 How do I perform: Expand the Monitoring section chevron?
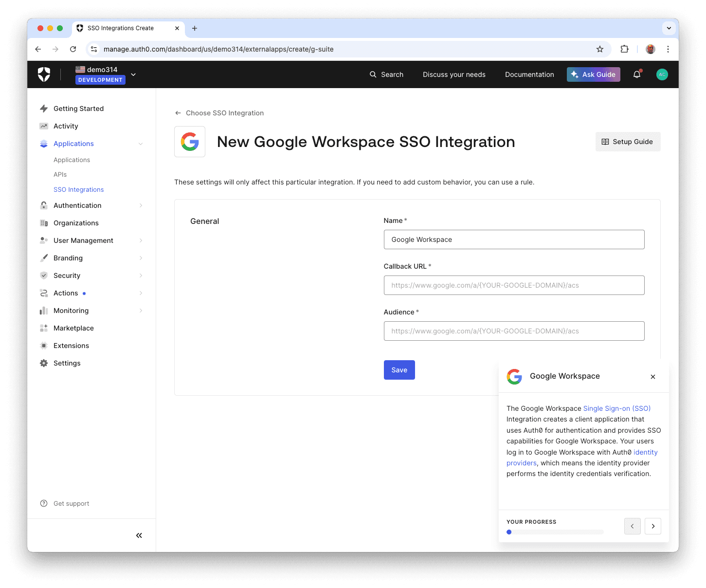point(141,311)
